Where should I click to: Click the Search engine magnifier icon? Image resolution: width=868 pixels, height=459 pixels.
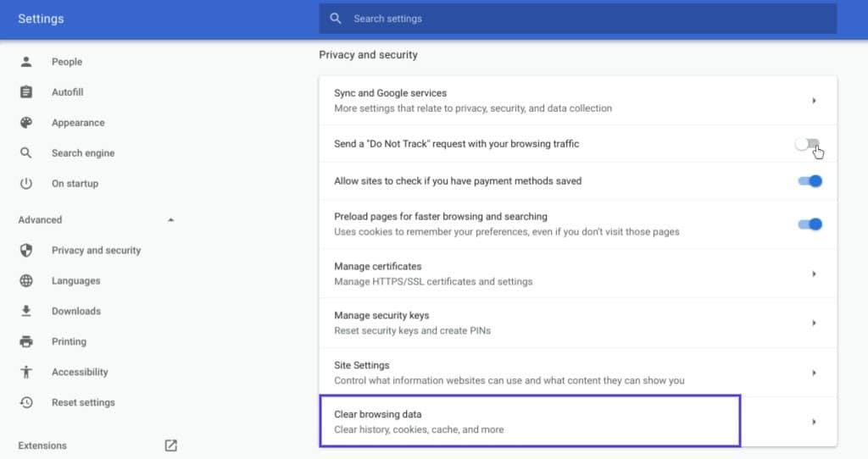click(x=26, y=153)
